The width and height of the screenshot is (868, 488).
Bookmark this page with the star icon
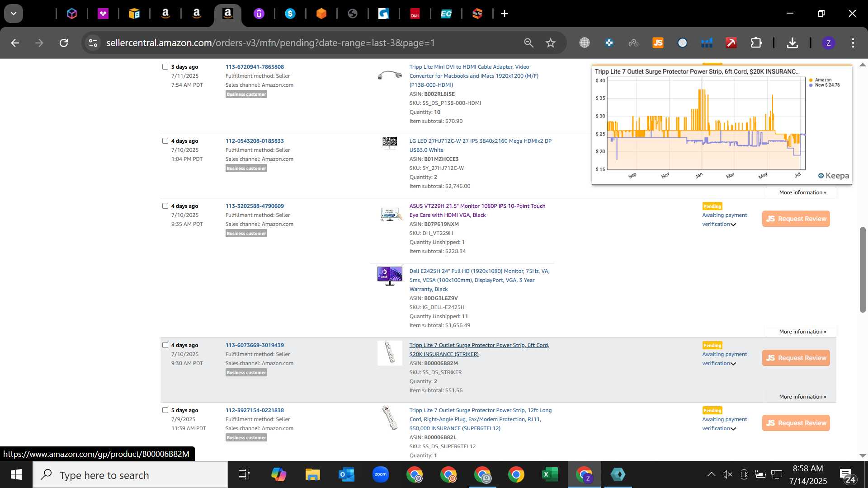click(x=550, y=43)
